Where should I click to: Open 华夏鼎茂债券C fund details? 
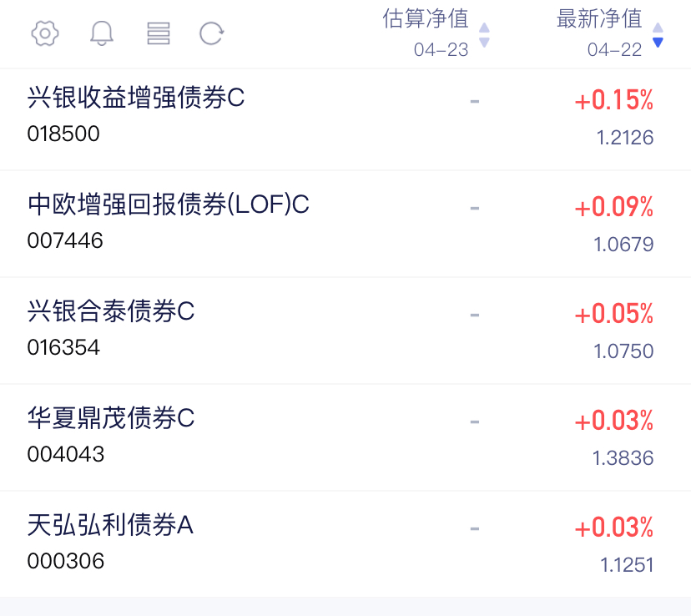coord(111,417)
